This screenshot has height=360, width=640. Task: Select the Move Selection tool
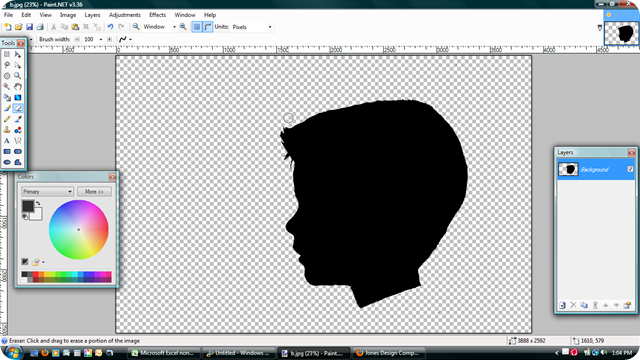click(18, 65)
